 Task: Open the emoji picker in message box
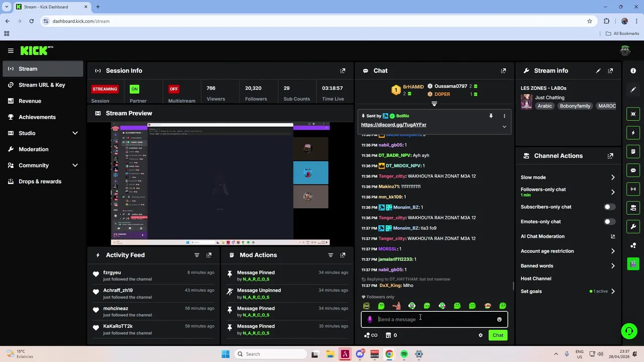coord(499,319)
